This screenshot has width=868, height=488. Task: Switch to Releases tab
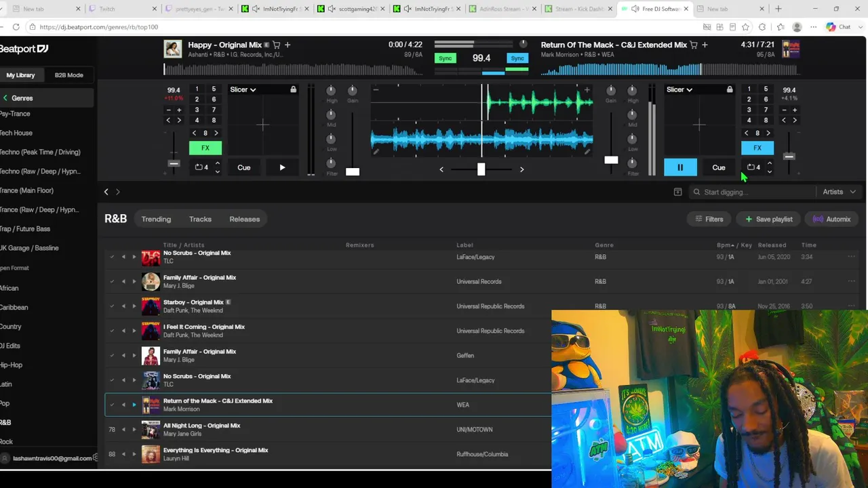pos(245,219)
